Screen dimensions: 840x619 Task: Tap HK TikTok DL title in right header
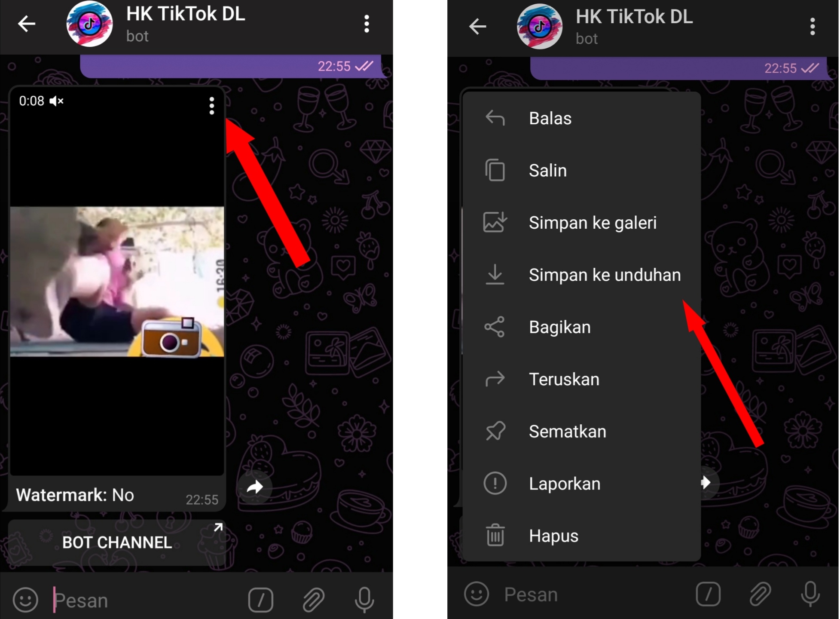(x=634, y=16)
